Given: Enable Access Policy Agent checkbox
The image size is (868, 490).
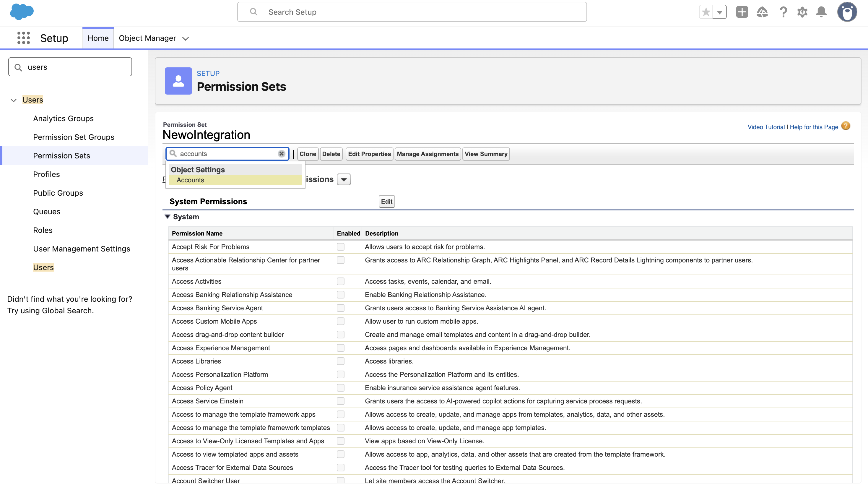Looking at the screenshot, I should tap(341, 388).
